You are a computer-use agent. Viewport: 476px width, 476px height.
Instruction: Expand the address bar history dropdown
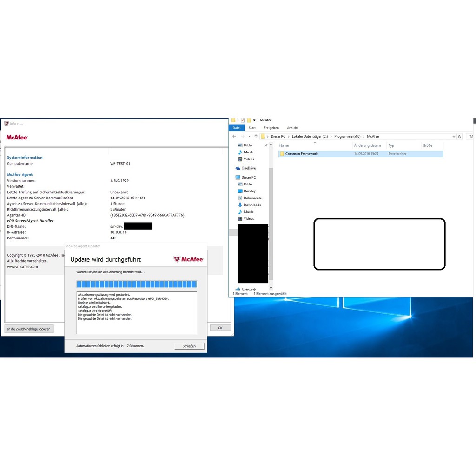[x=454, y=137]
